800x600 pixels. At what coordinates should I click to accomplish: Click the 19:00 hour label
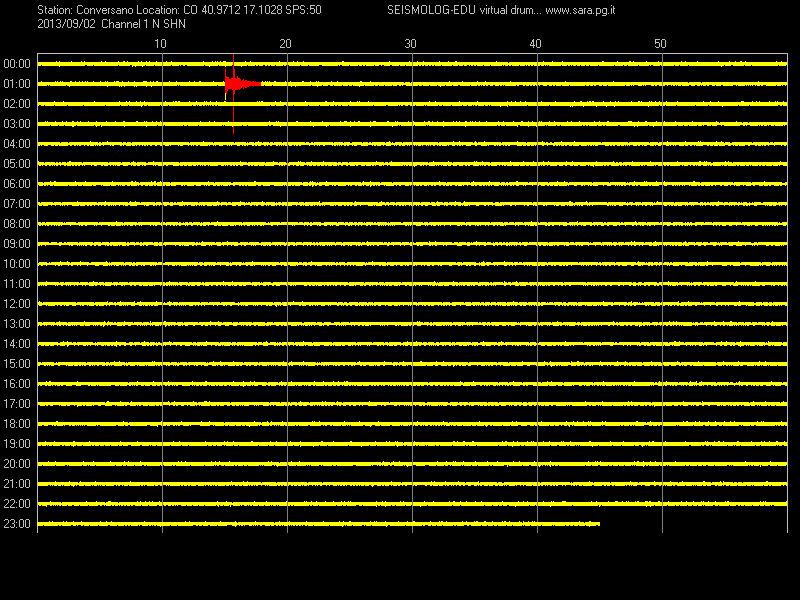17,444
